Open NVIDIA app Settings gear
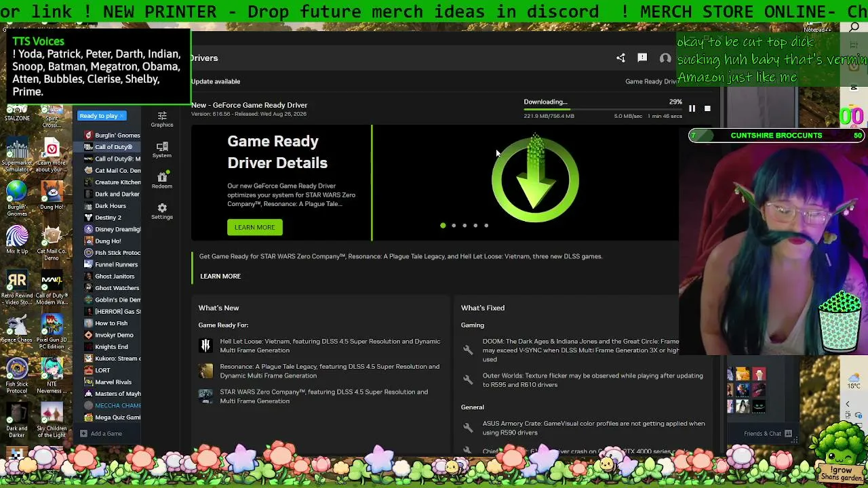This screenshot has width=868, height=488. coord(162,211)
